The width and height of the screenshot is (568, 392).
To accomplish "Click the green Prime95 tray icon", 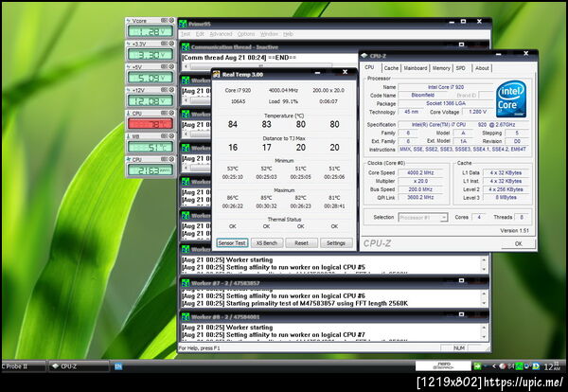I will [520, 366].
